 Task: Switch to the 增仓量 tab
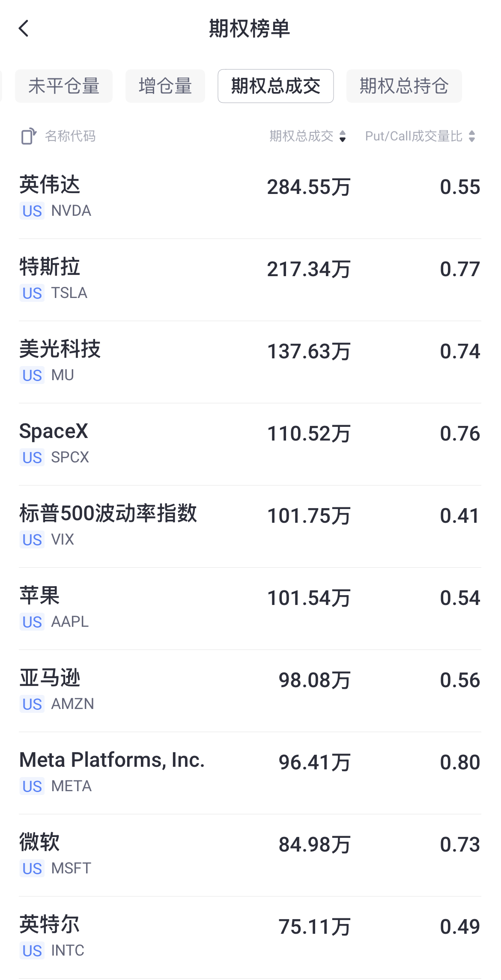[165, 86]
